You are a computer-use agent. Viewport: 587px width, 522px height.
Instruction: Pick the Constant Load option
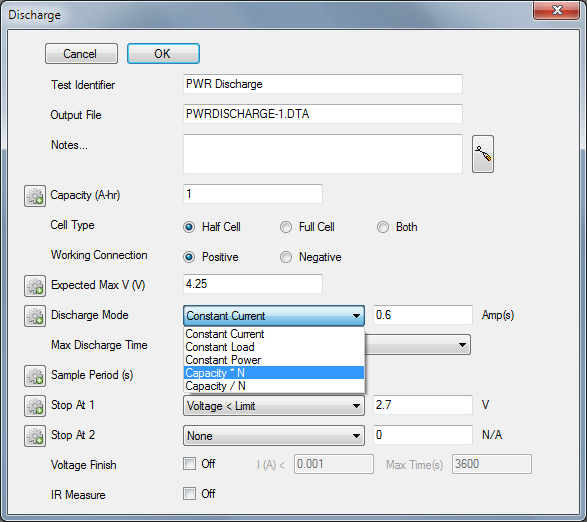[x=274, y=347]
